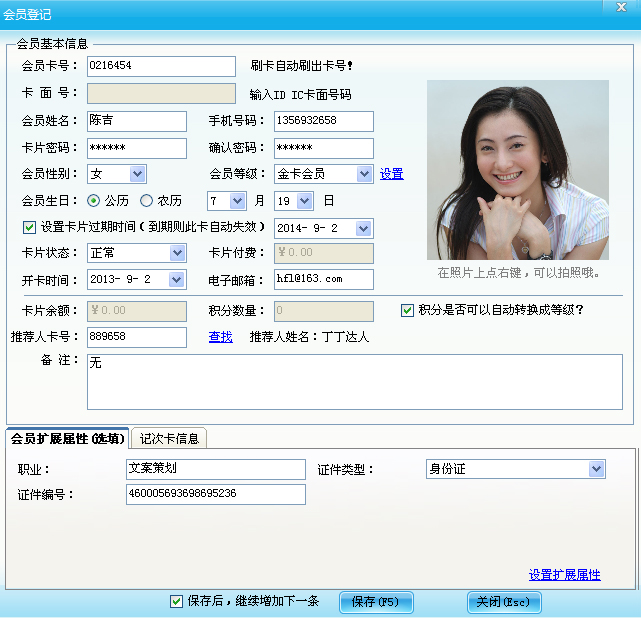Click the 电子邮箱 input field
This screenshot has height=618, width=641.
[323, 280]
